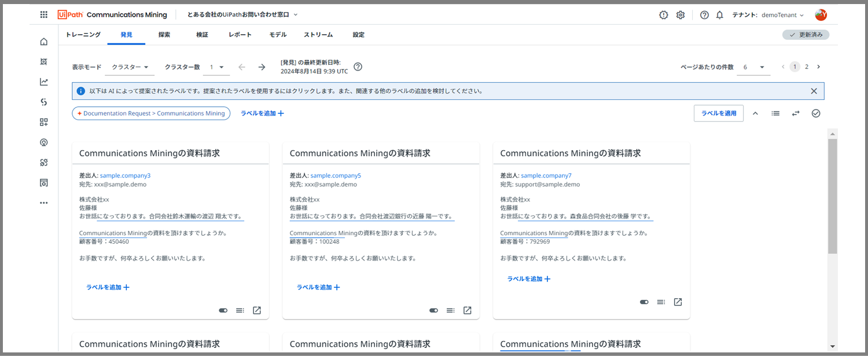
Task: Open the notifications bell icon
Action: click(x=720, y=15)
